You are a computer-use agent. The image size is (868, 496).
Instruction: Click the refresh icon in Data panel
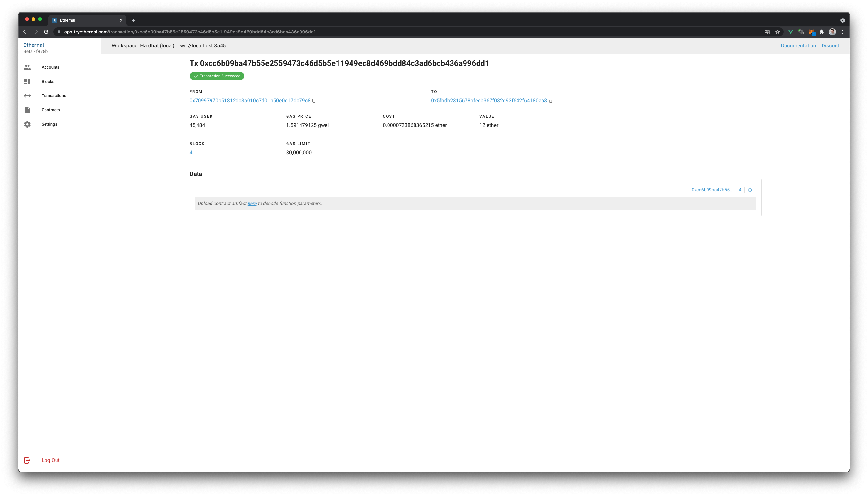(x=750, y=190)
